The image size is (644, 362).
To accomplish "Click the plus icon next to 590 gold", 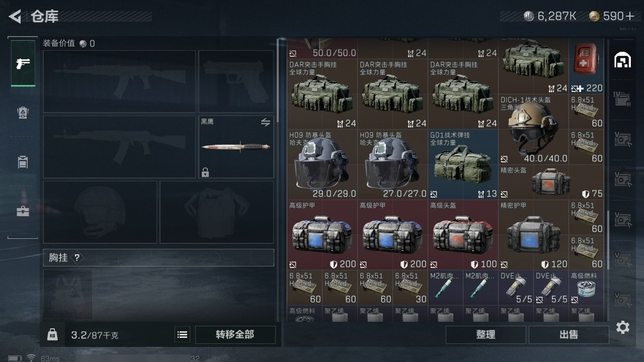I will pyautogui.click(x=630, y=16).
